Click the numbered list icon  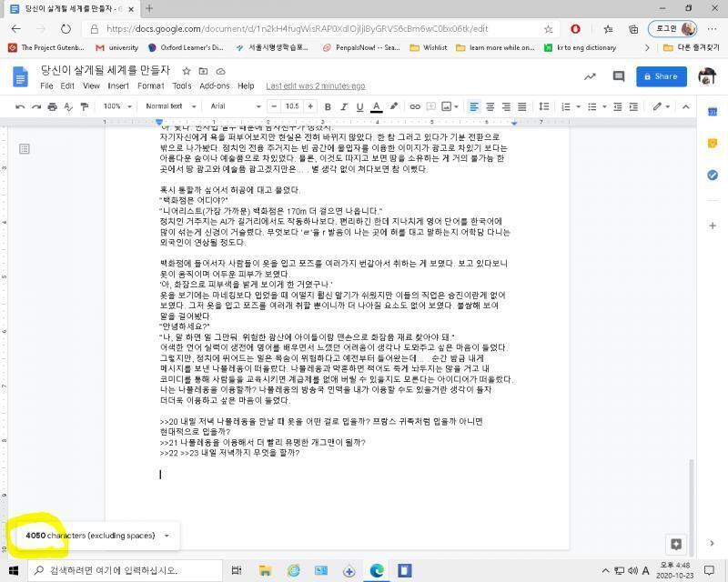565,106
